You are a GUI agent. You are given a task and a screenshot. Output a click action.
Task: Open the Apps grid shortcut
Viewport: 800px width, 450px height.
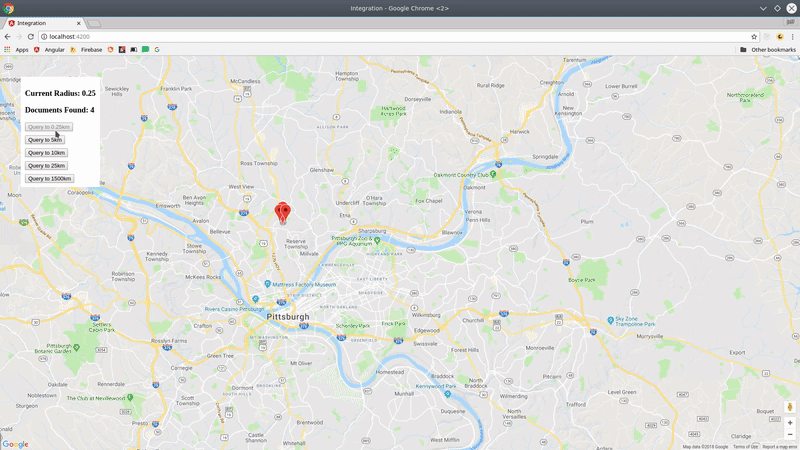coord(16,49)
